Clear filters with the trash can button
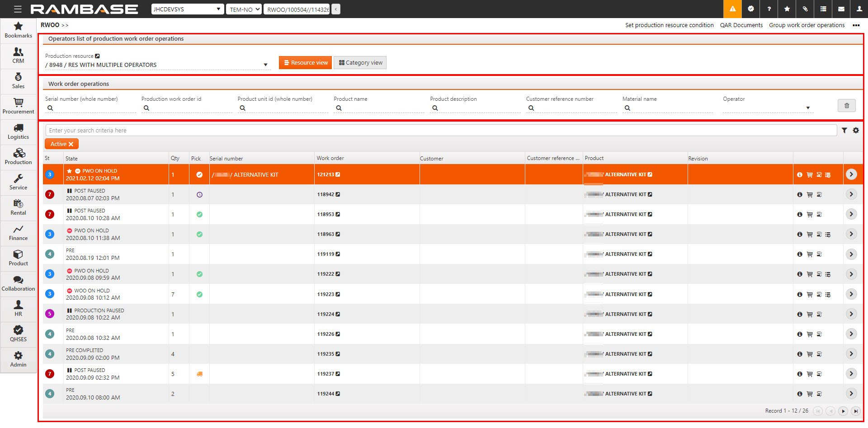 click(x=846, y=106)
